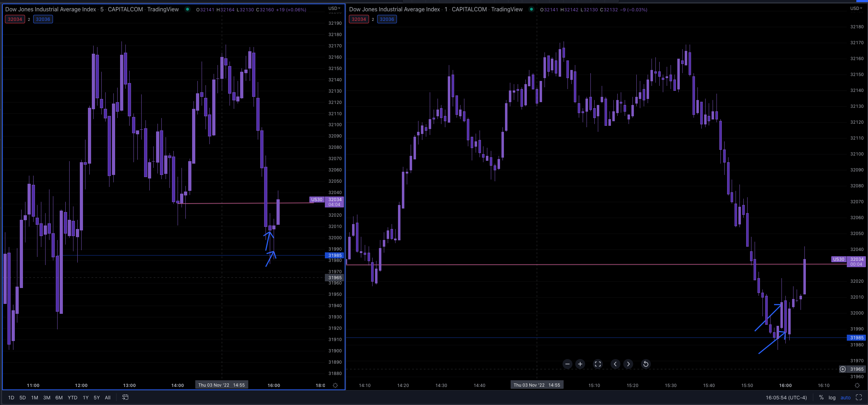Disable auto scale on the price axis
This screenshot has height=405, width=868.
(845, 397)
